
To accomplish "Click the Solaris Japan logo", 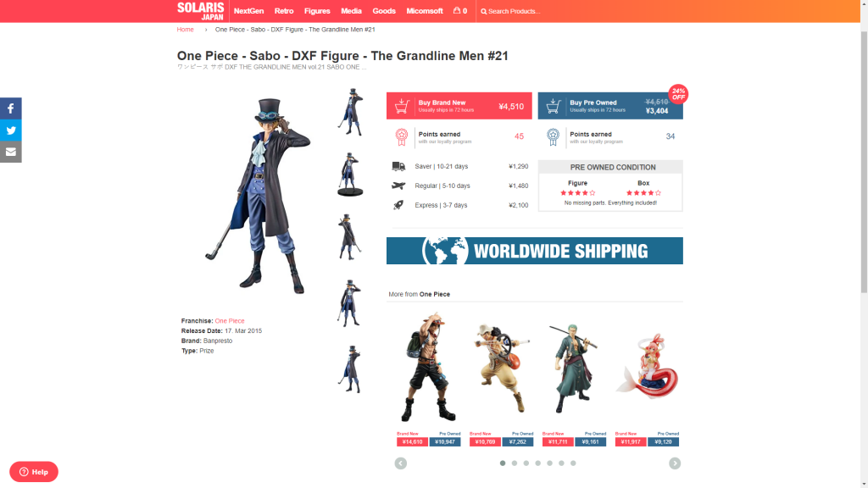I will tap(200, 11).
